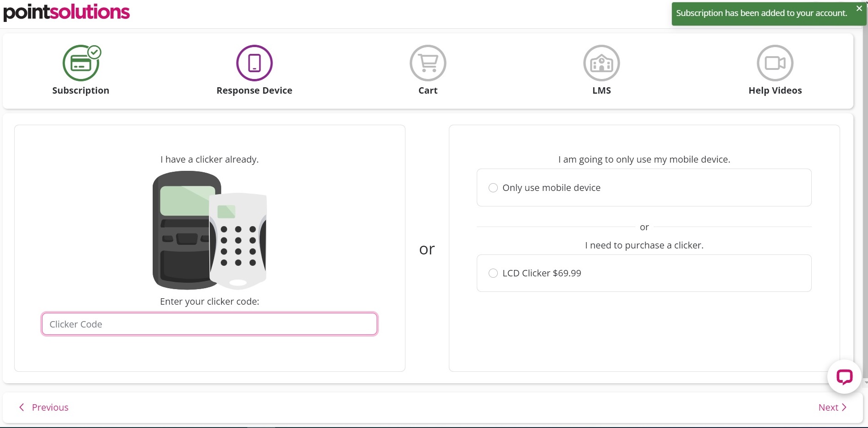Click the clicker devices illustration

coord(209,230)
